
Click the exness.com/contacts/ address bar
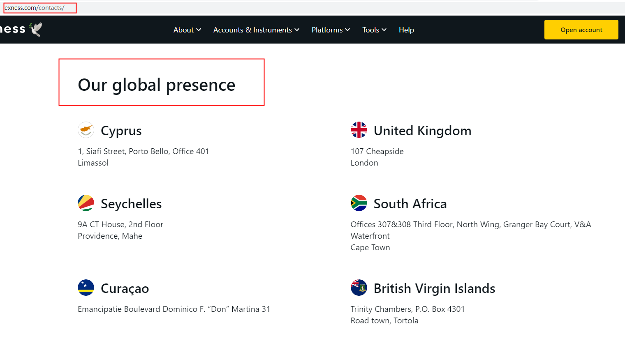pyautogui.click(x=35, y=8)
